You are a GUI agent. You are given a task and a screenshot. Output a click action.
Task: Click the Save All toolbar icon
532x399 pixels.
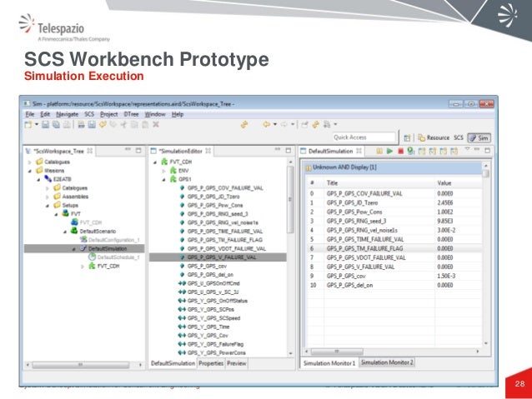[x=56, y=124]
